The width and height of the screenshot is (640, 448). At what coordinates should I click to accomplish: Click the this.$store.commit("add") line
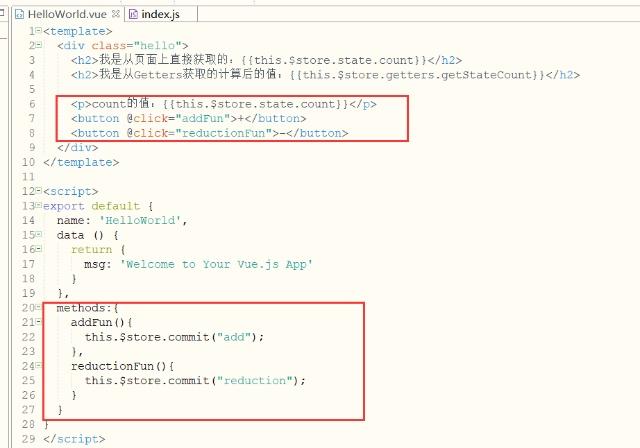174,337
